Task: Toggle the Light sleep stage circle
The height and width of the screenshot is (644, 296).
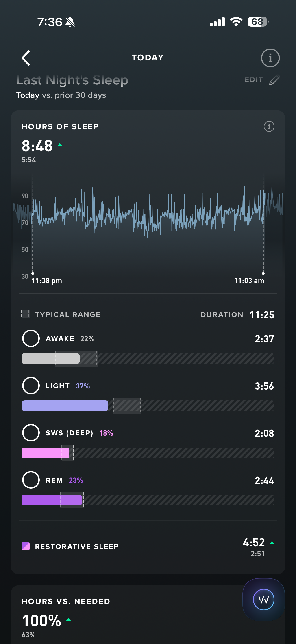Action: coord(31,386)
